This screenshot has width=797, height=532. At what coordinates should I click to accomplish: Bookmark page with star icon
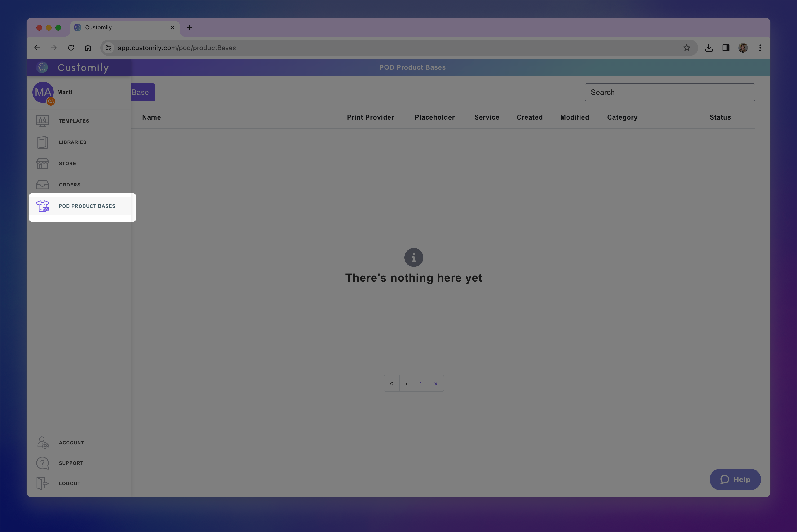[686, 48]
